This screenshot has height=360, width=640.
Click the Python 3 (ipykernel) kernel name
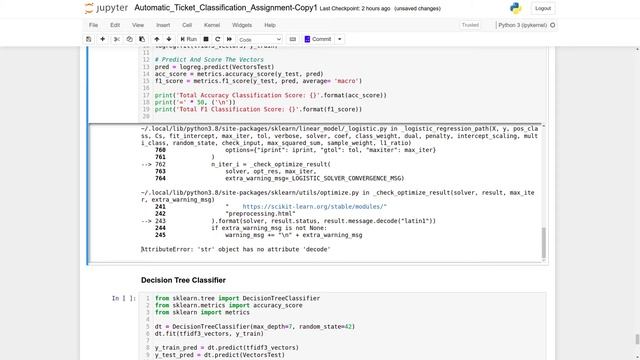[522, 25]
